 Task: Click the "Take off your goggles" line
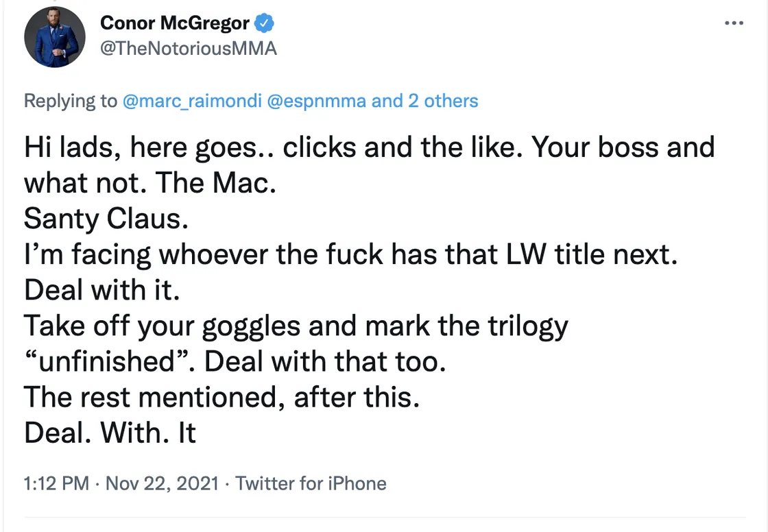[296, 326]
